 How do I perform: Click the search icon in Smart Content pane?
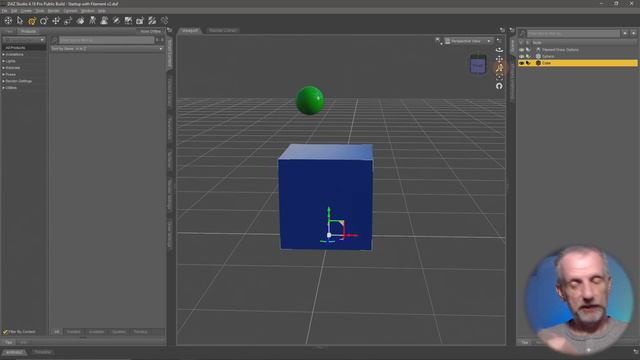coord(54,40)
